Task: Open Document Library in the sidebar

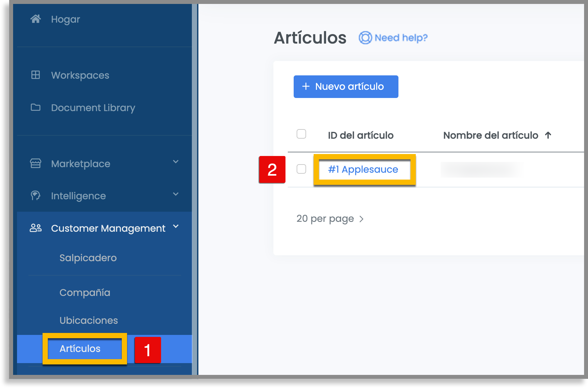Action: coord(93,108)
